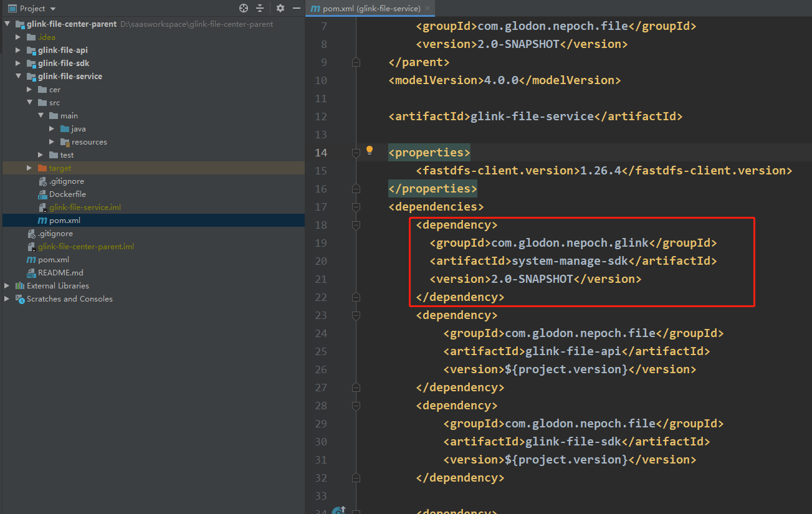
Task: Expand the Scratches and Consoles arrow
Action: click(7, 298)
